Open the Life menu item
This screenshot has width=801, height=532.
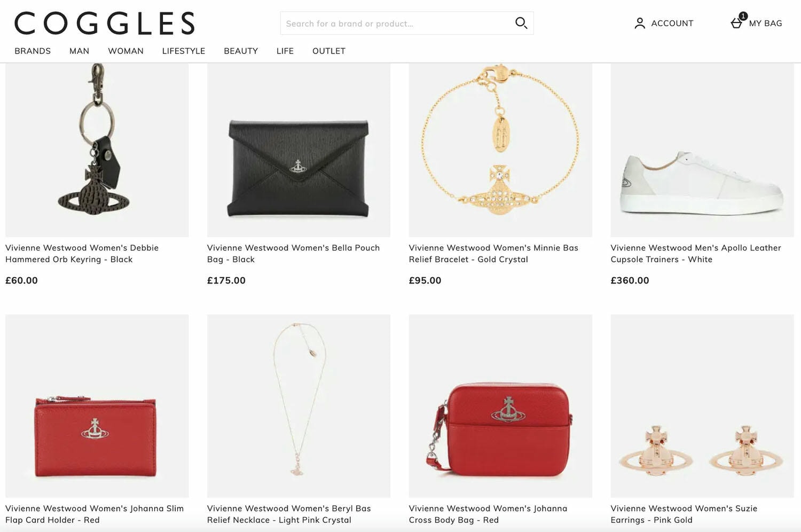pyautogui.click(x=285, y=51)
